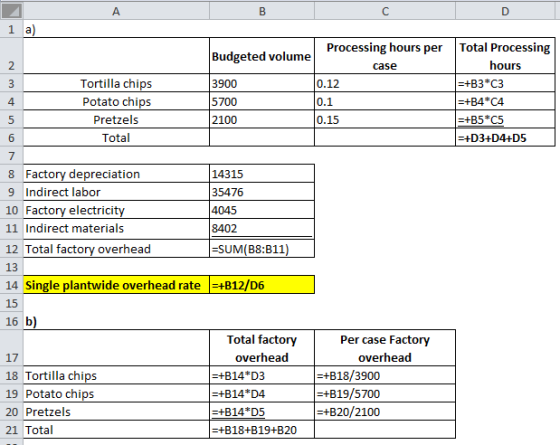560x445 pixels.
Task: Select the formula cell =+B4*C4
Action: pyautogui.click(x=505, y=101)
